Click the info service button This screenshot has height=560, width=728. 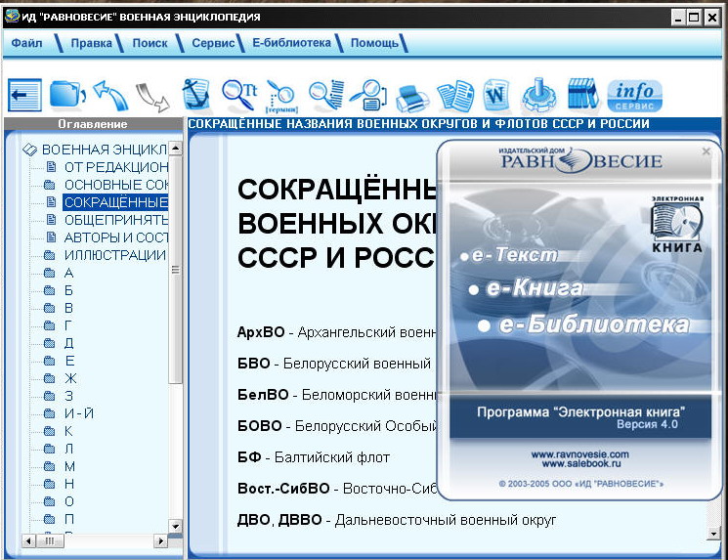coord(634,96)
